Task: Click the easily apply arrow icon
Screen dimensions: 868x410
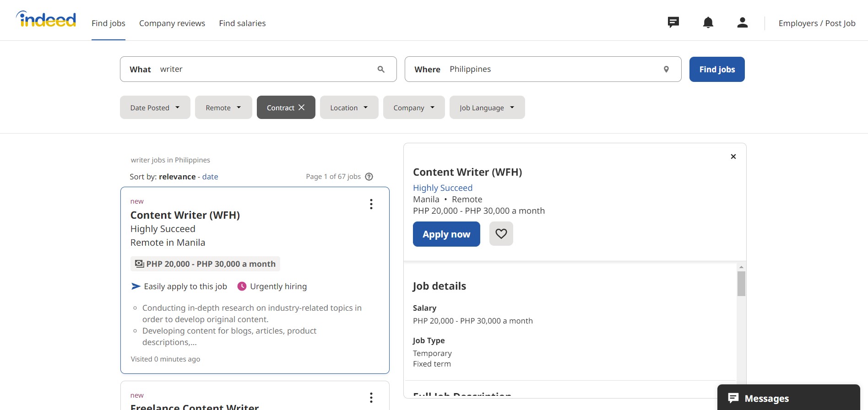Action: pos(136,286)
